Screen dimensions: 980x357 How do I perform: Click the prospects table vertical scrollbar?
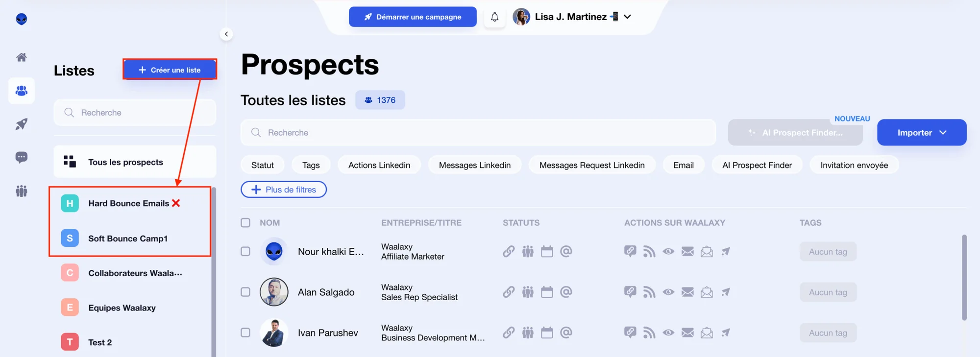click(964, 278)
